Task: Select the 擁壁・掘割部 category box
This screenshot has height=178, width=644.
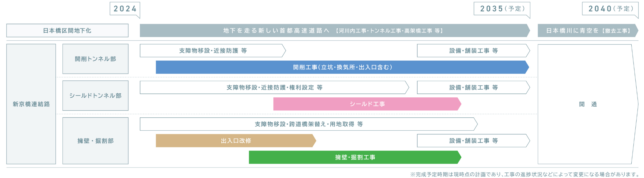Action: pos(95,141)
